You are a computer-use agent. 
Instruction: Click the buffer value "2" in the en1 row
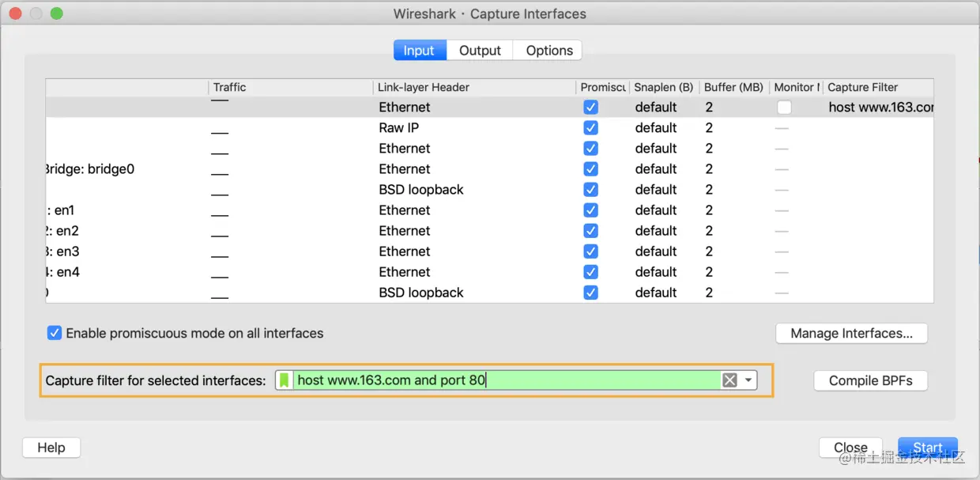pos(710,210)
